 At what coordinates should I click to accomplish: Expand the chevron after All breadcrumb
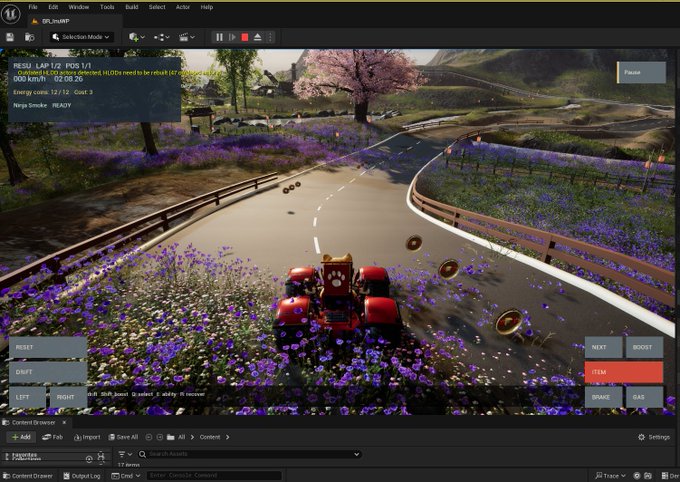pos(192,437)
